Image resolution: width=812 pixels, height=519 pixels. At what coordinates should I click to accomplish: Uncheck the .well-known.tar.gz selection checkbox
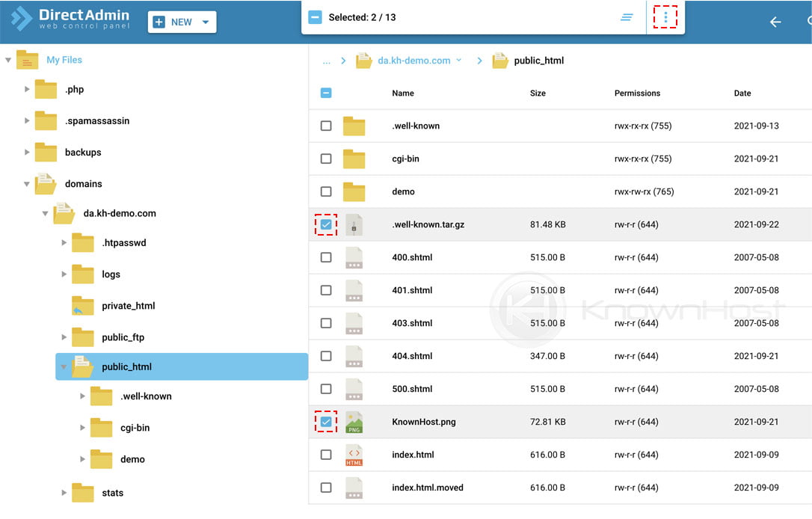coord(325,224)
